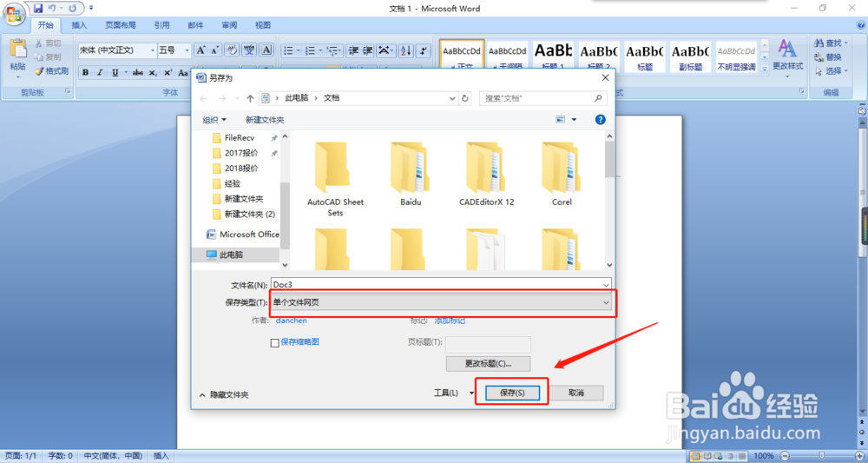Click the Phonetic Guide (wén) icon

pos(249,50)
